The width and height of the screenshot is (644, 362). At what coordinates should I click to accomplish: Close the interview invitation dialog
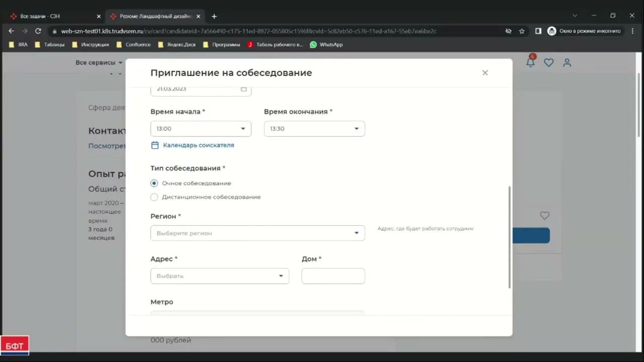[x=485, y=73]
